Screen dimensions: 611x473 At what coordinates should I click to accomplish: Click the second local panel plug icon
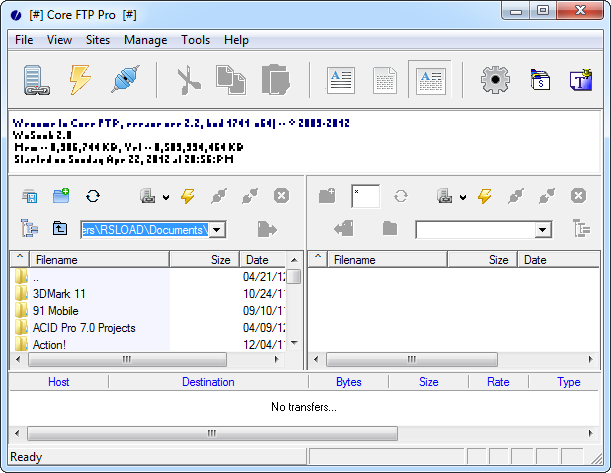pos(250,196)
